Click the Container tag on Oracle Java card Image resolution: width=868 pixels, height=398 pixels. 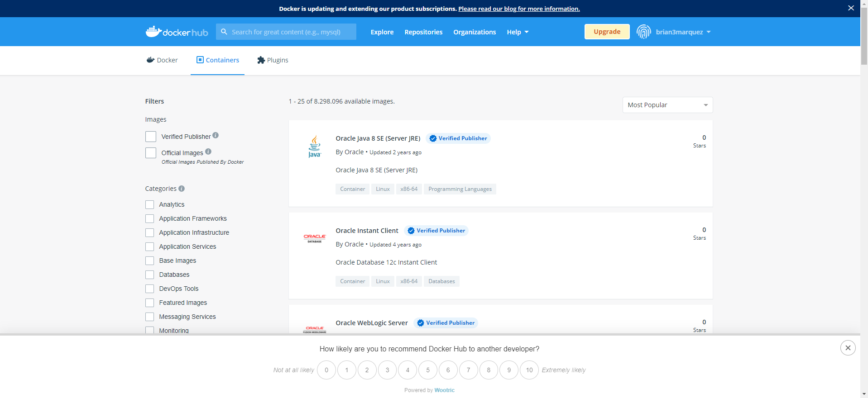(353, 189)
